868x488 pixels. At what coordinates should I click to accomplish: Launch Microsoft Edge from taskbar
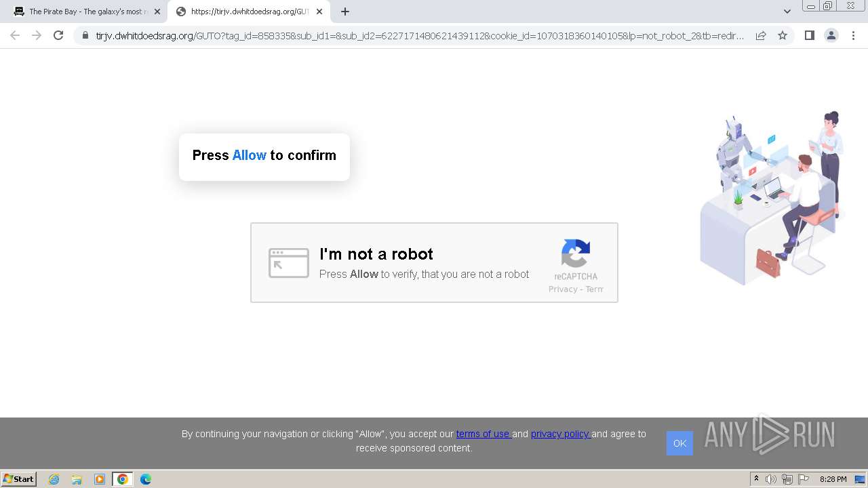(146, 479)
